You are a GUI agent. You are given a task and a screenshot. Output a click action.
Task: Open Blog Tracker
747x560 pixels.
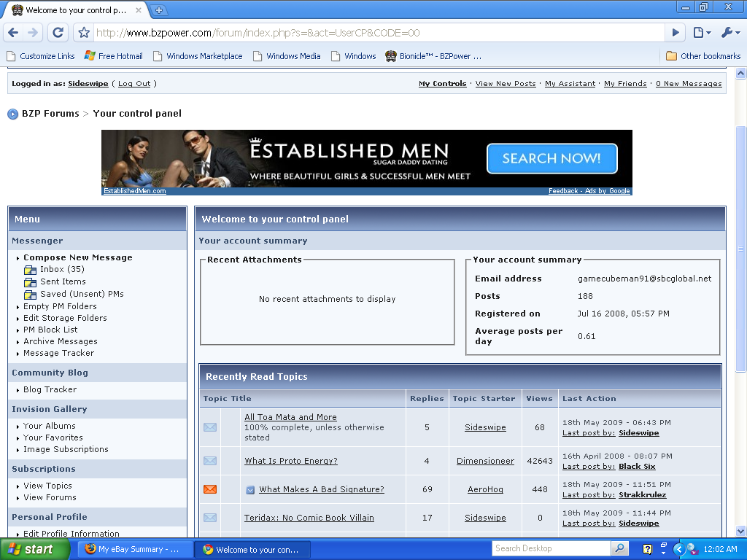coord(50,389)
